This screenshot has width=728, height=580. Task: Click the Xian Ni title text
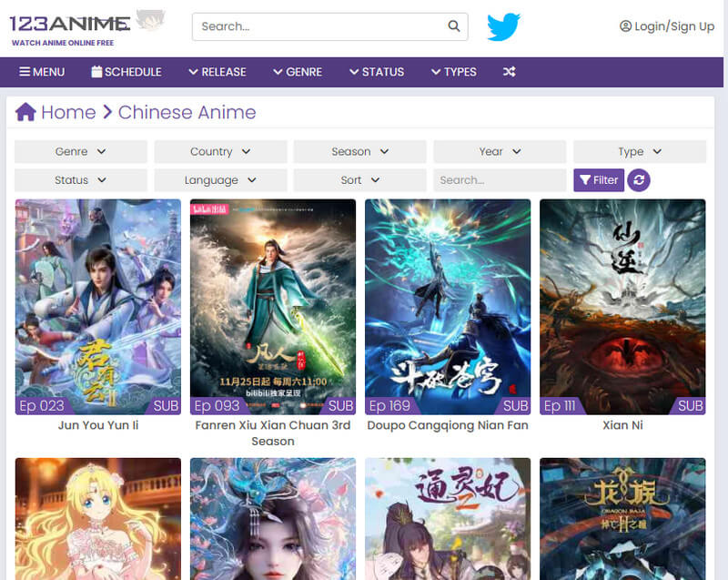[x=622, y=425]
